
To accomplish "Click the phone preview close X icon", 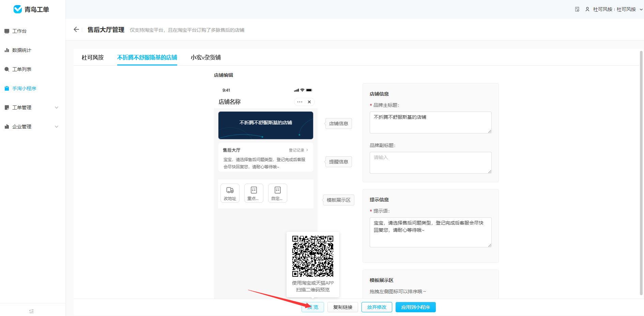I will pyautogui.click(x=309, y=102).
